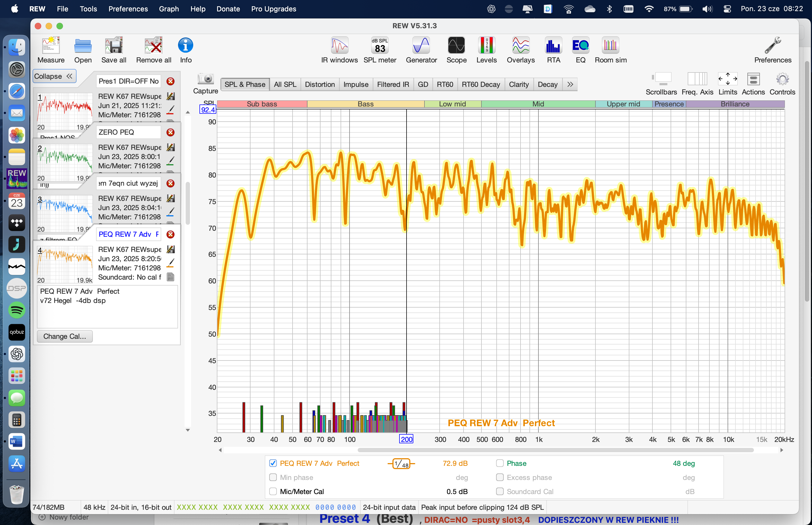
Task: Open graph Controls gear
Action: tap(782, 84)
